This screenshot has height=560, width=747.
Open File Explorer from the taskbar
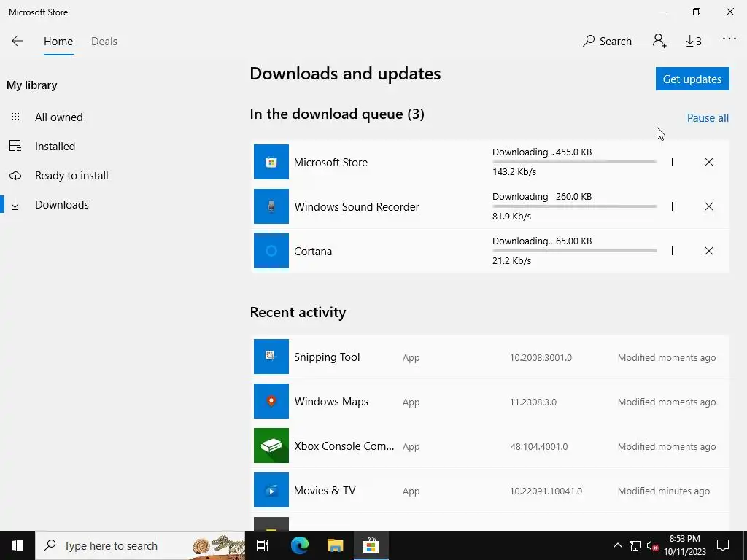[335, 545]
